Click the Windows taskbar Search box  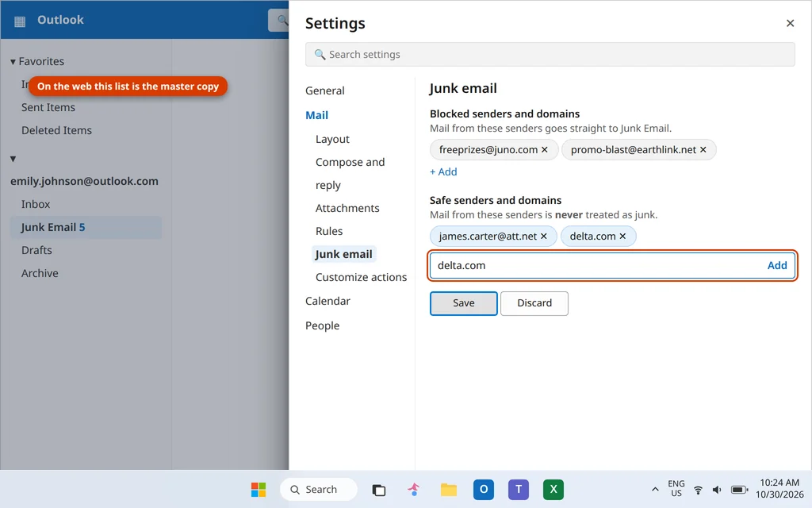(319, 489)
